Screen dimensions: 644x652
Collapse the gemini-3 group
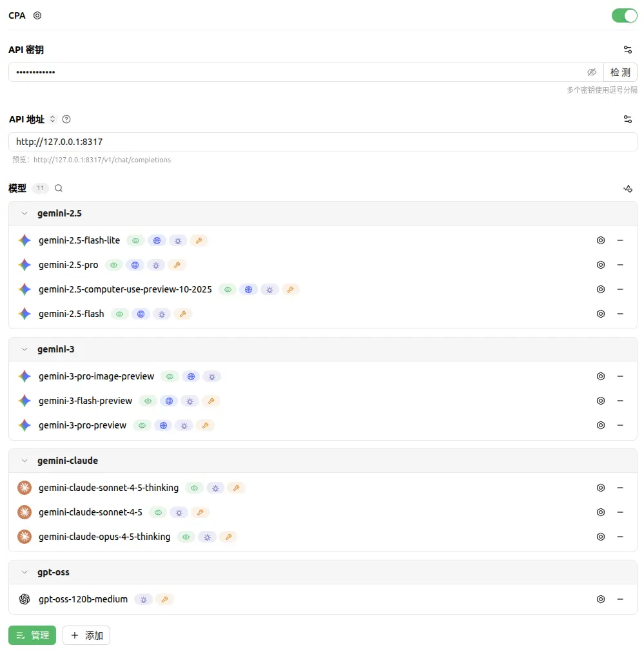pos(24,349)
